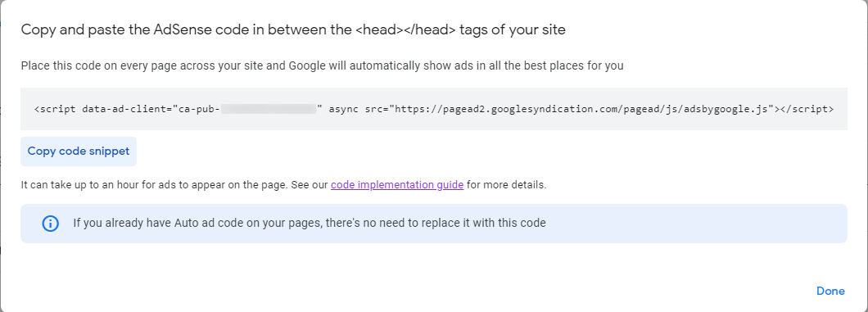This screenshot has height=312, width=868.
Task: Close the dialog with Done
Action: coord(830,291)
